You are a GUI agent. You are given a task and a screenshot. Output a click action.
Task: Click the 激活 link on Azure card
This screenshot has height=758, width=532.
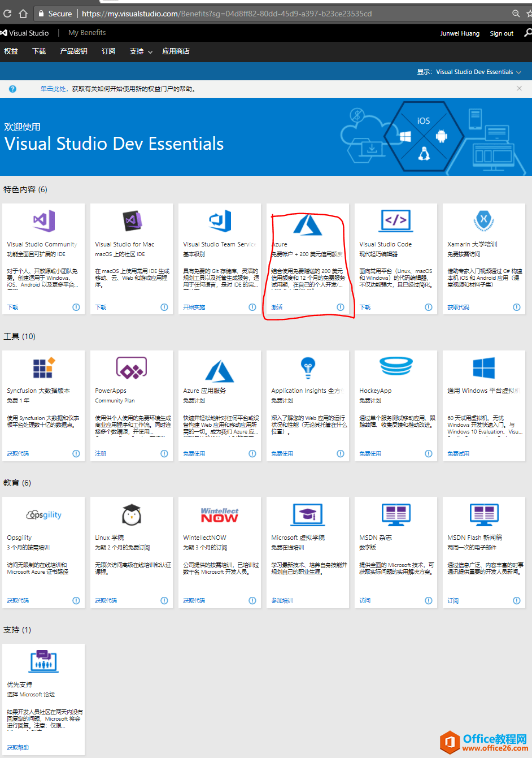pos(277,307)
